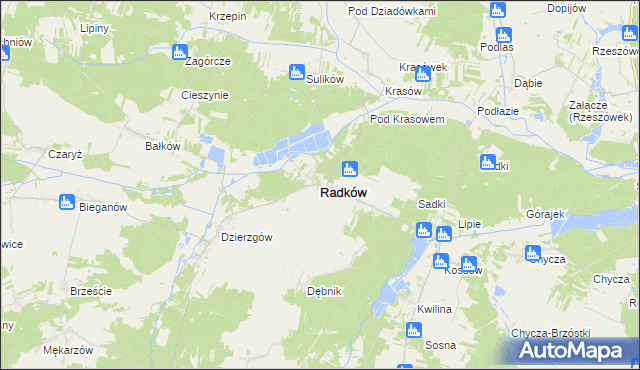Image resolution: width=640 pixels, height=370 pixels.
Task: Click the factory icon above Sosna
Action: 413,330
